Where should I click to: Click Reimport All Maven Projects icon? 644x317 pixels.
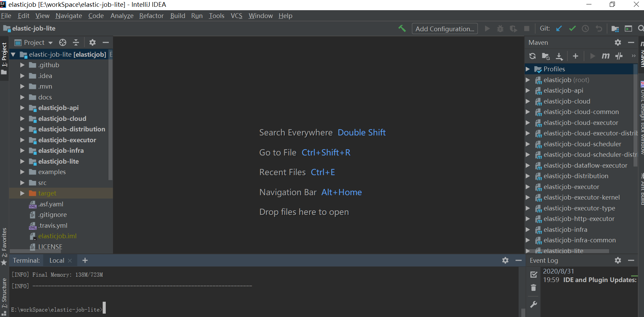532,56
